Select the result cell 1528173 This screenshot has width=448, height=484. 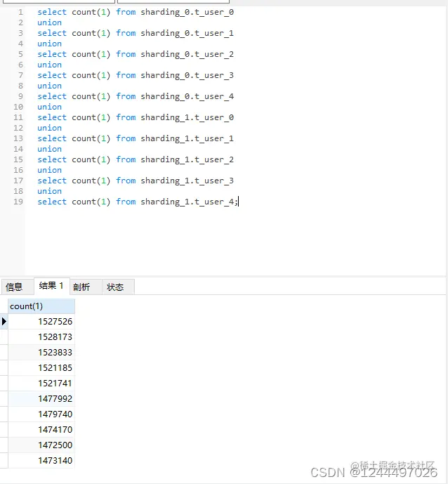click(x=41, y=336)
